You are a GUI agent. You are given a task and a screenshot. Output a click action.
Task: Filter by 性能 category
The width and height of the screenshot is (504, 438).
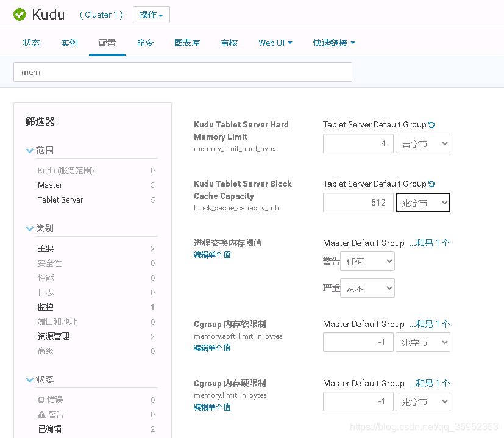coord(46,278)
